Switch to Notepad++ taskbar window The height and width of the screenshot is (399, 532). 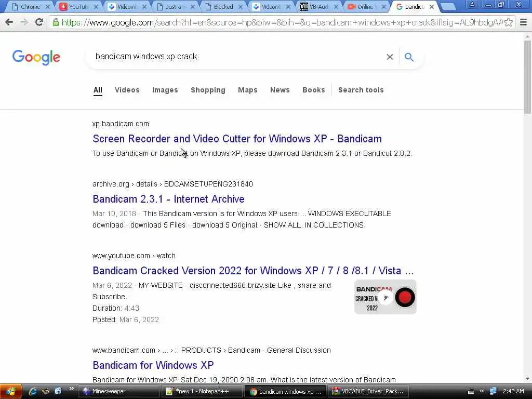pyautogui.click(x=202, y=391)
